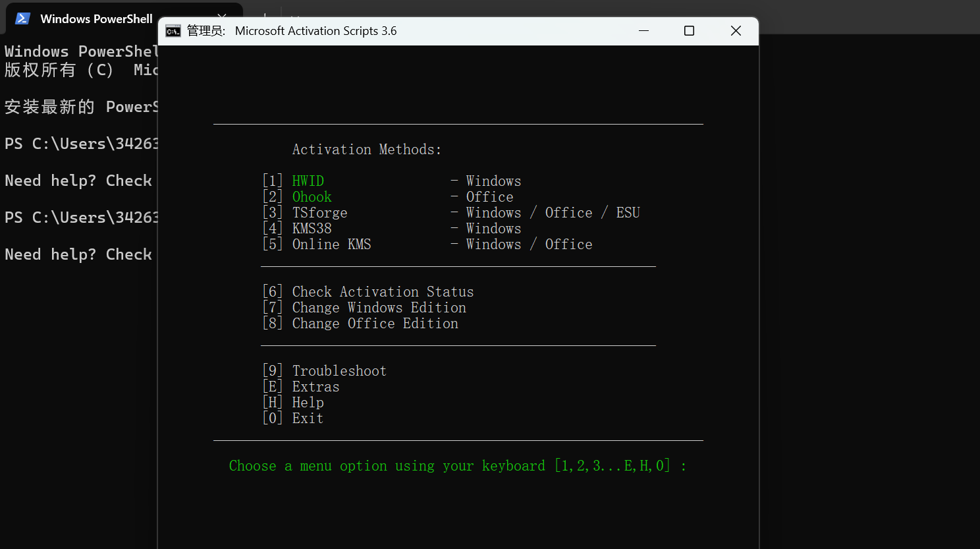The image size is (980, 549).
Task: Click the Help menu entry
Action: pyautogui.click(x=308, y=402)
